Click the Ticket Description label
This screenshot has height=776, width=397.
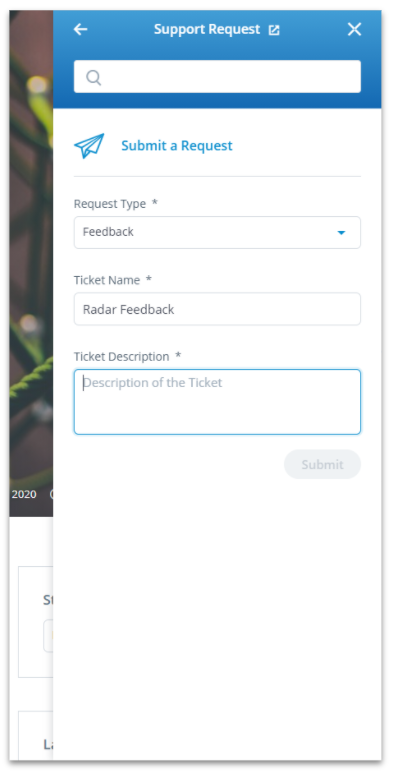click(x=121, y=356)
